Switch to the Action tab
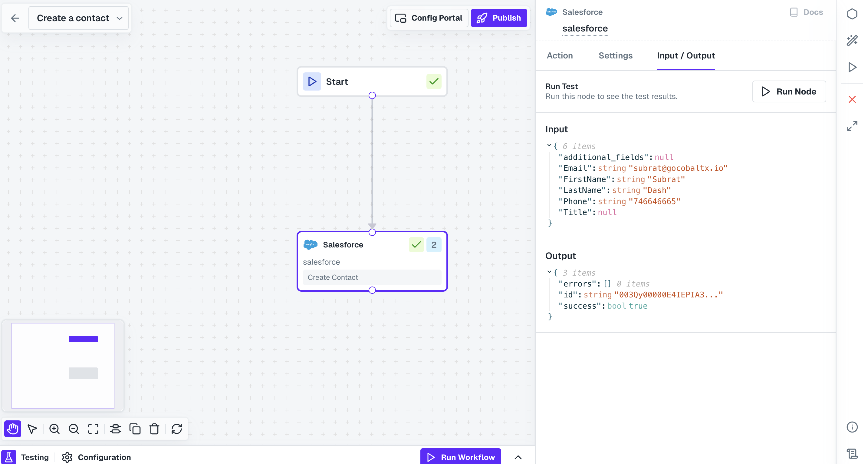Screen dimensions: 868x464 point(559,56)
